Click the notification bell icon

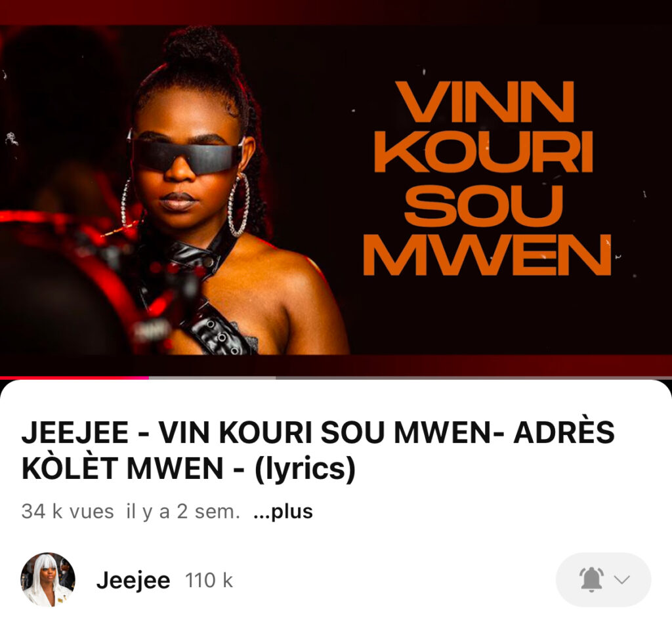point(591,579)
